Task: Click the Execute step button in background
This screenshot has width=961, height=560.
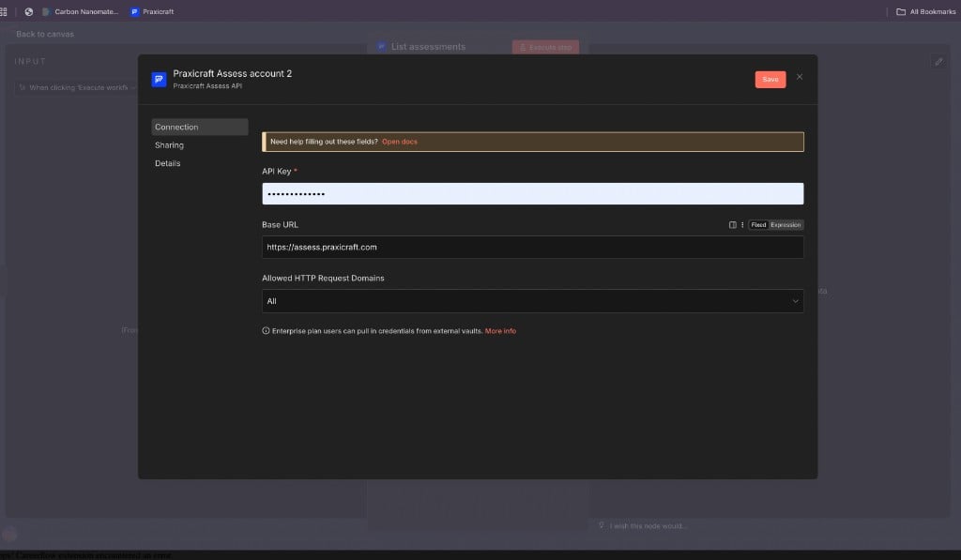Action: [x=545, y=47]
